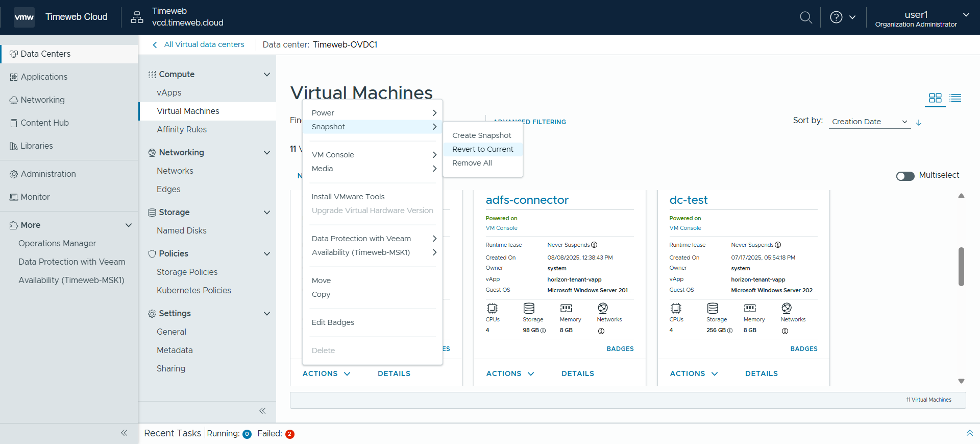Open ACTIONS dropdown on dc-test card
Viewport: 980px width, 444px height.
694,373
